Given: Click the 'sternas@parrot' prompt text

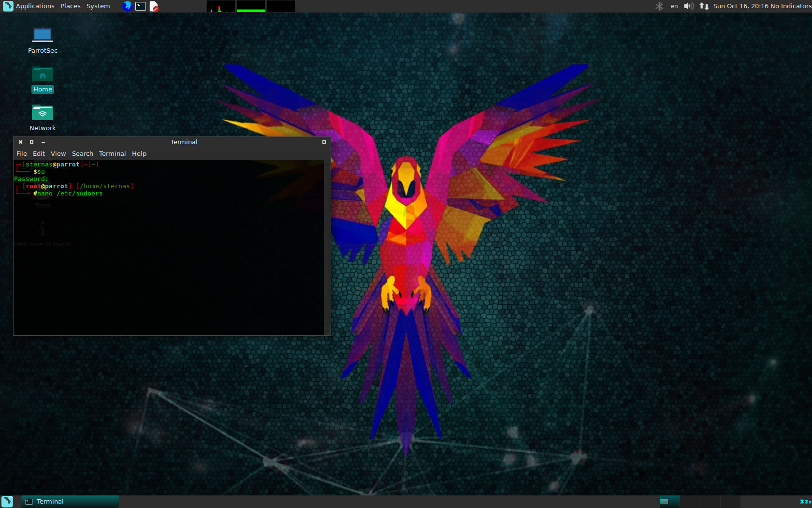Looking at the screenshot, I should click(53, 164).
